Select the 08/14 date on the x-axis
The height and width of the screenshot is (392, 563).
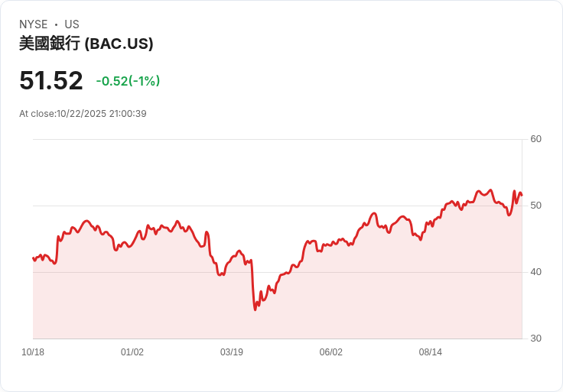[x=431, y=352]
